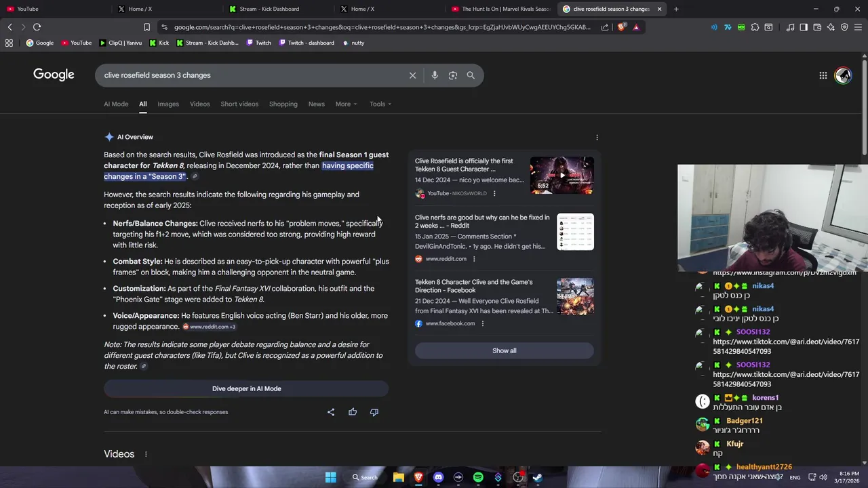868x488 pixels.
Task: Click Dive deeper in AI Mode button
Action: (x=246, y=389)
